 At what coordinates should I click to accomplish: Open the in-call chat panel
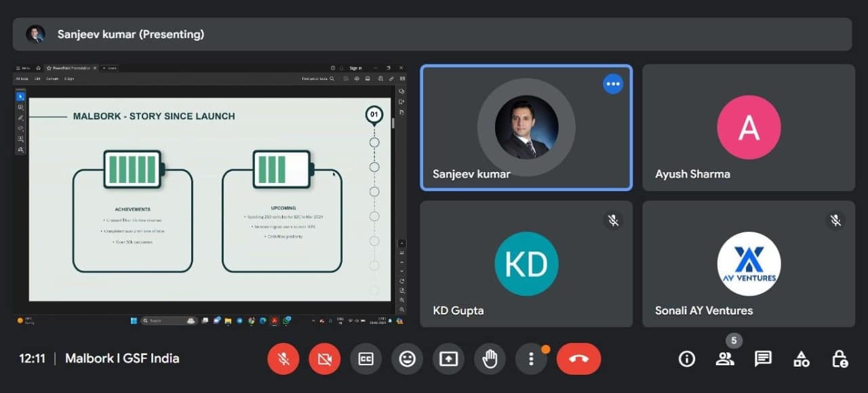tap(763, 359)
